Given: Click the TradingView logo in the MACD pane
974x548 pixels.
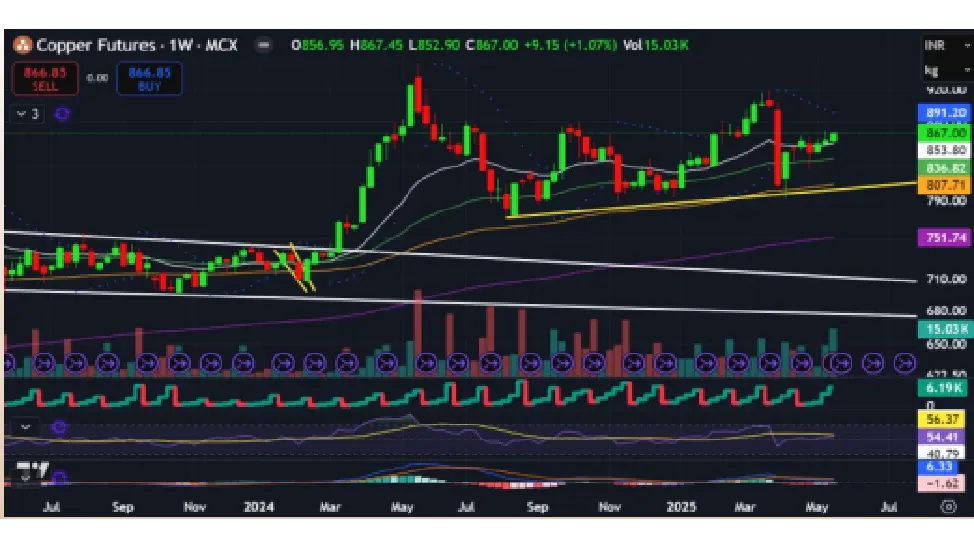Looking at the screenshot, I should (32, 470).
